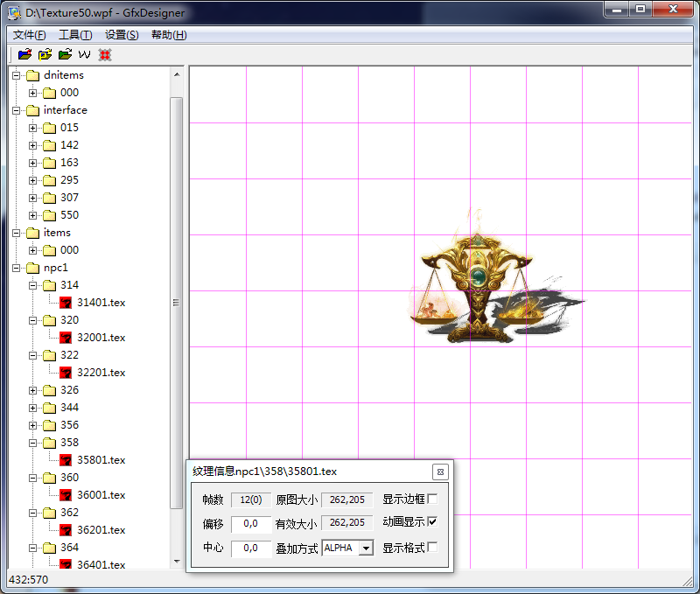Collapse the interface tree node
Screen dimensions: 700x594
pyautogui.click(x=17, y=110)
